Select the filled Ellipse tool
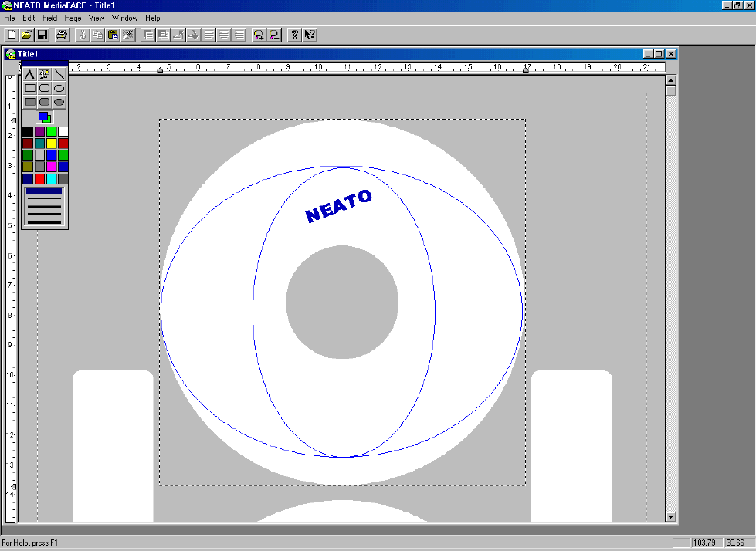This screenshot has width=756, height=551. (x=59, y=102)
